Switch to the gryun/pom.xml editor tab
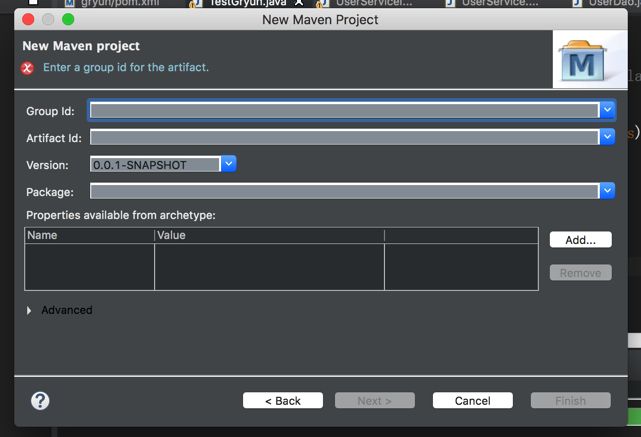Image resolution: width=641 pixels, height=437 pixels. click(112, 3)
